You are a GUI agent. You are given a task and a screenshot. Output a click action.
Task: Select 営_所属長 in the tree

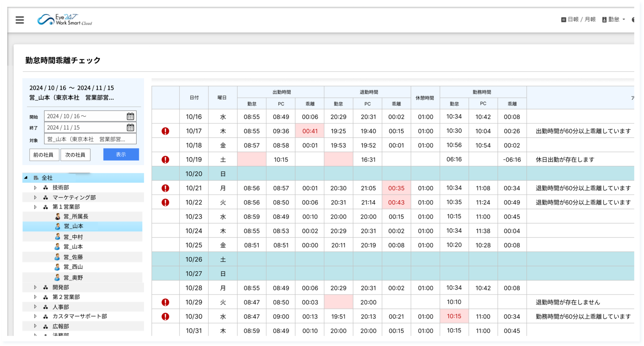[x=76, y=216]
